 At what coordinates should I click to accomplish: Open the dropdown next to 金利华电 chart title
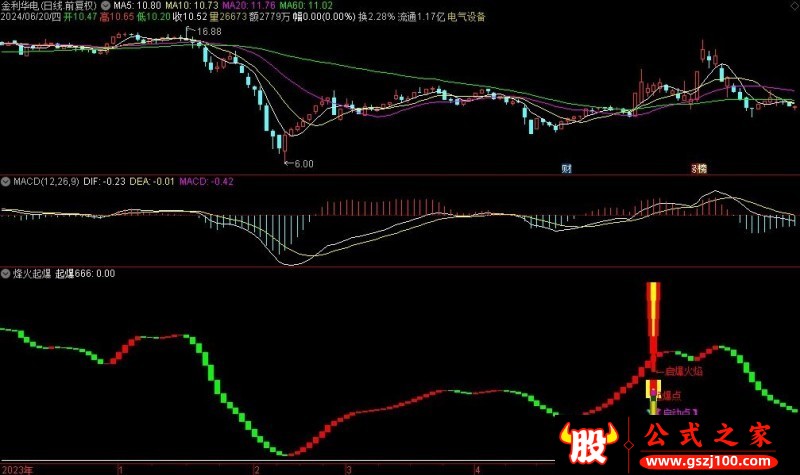[x=106, y=6]
